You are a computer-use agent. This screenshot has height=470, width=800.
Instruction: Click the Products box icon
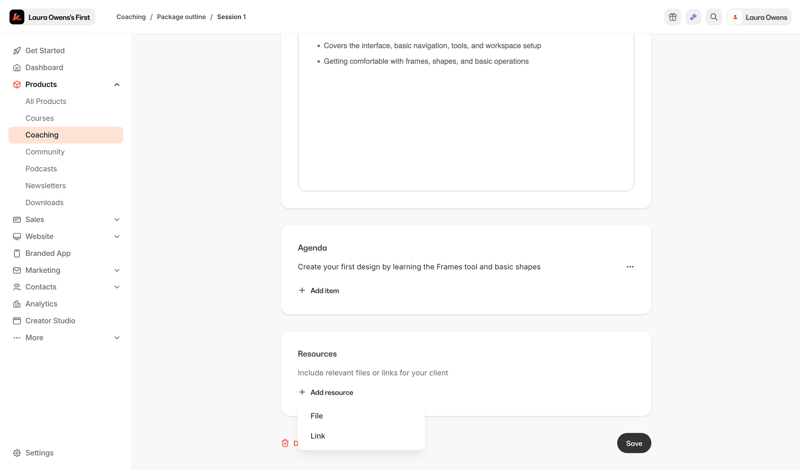(17, 84)
